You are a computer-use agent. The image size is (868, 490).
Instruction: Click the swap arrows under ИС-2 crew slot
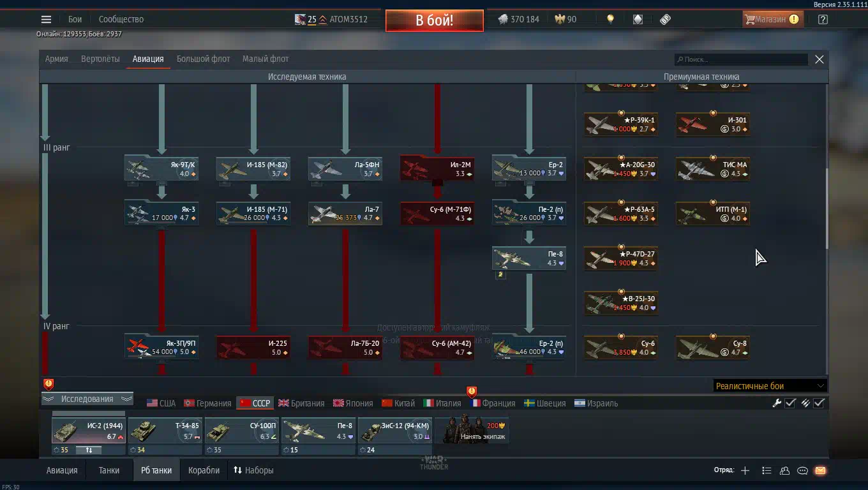pos(89,450)
